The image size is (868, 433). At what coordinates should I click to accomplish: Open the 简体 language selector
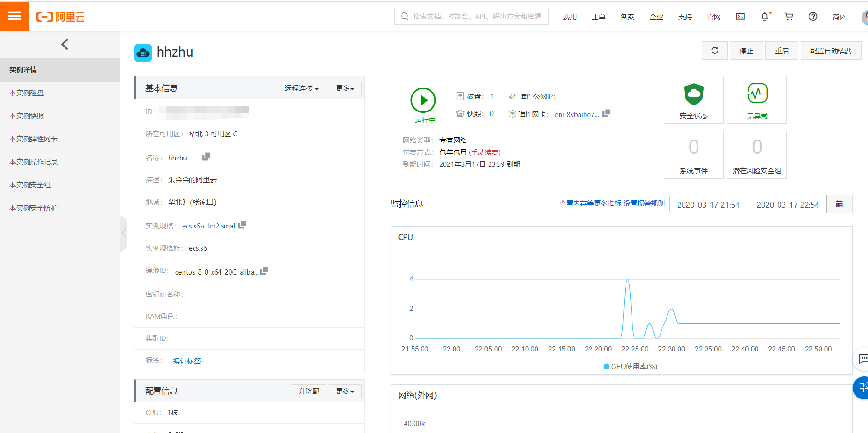click(x=839, y=17)
